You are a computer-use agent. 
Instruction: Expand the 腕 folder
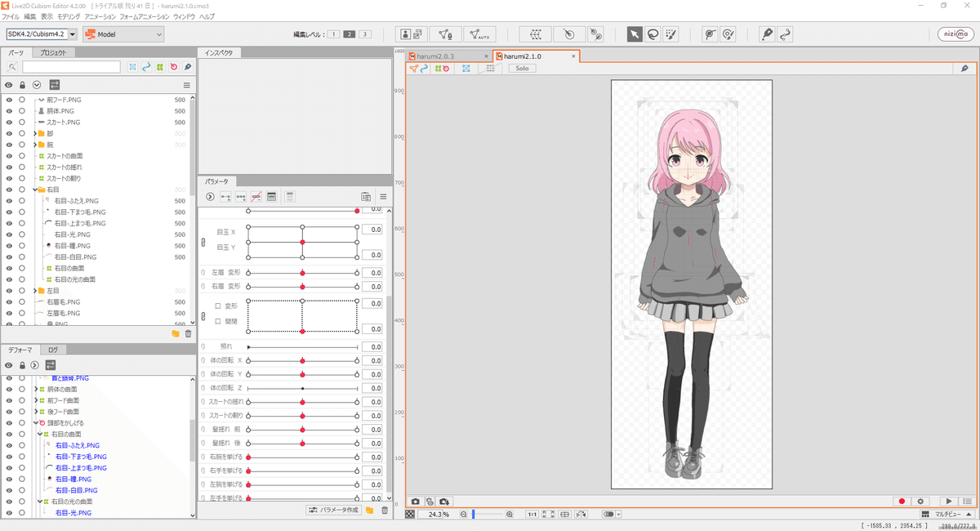tap(34, 145)
